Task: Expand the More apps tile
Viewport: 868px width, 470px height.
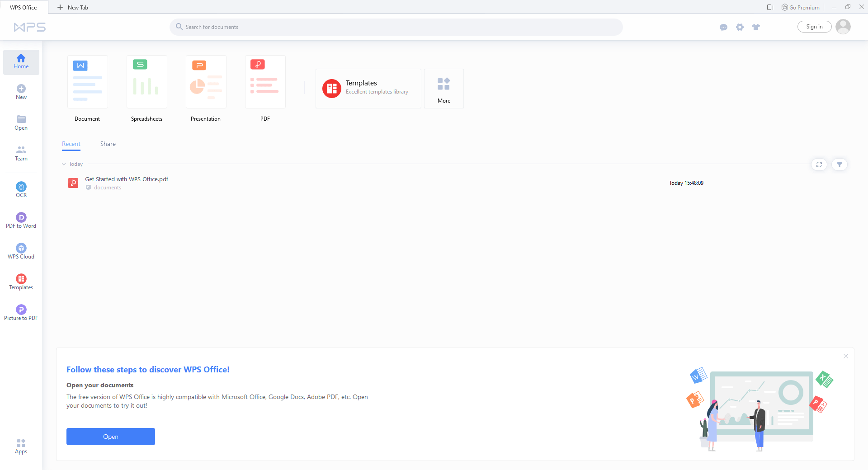Action: 443,89
